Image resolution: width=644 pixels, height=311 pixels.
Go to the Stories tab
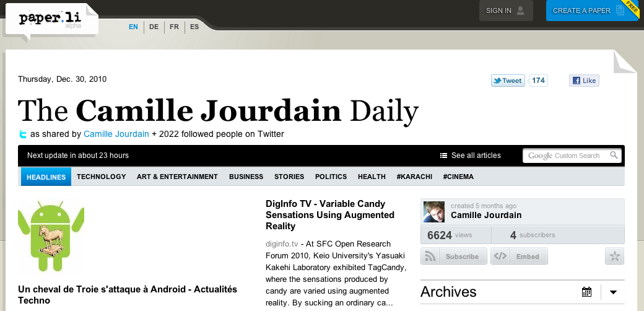click(289, 177)
